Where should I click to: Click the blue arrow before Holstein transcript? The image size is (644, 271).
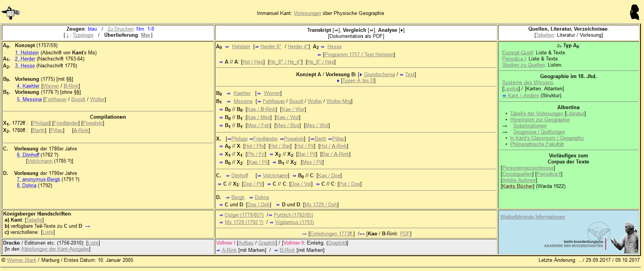227,47
